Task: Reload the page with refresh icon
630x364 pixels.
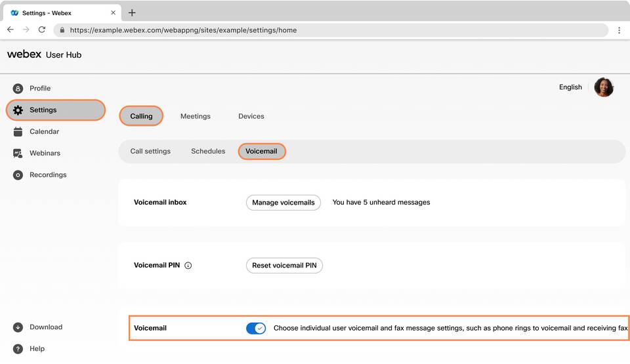Action: pos(42,30)
